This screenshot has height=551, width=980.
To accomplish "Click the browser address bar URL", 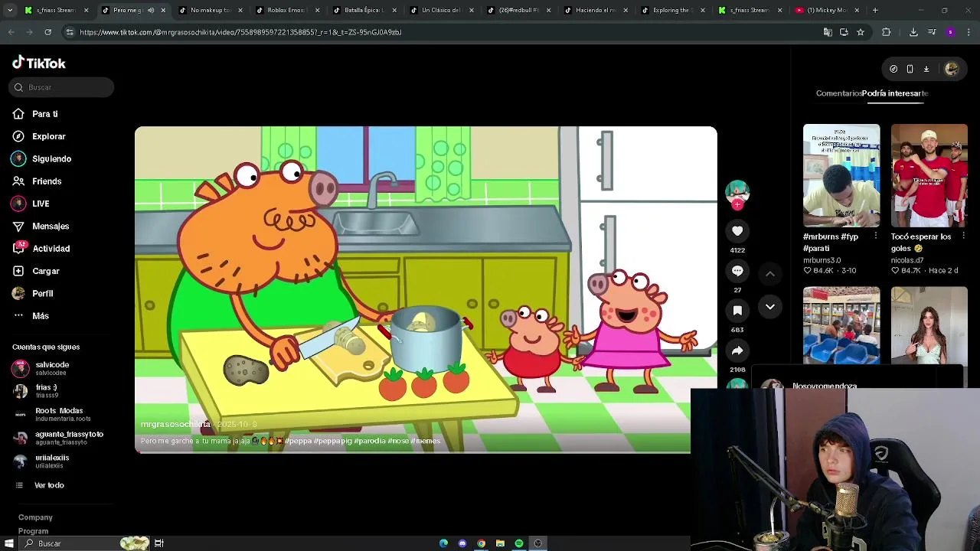I will [x=240, y=32].
